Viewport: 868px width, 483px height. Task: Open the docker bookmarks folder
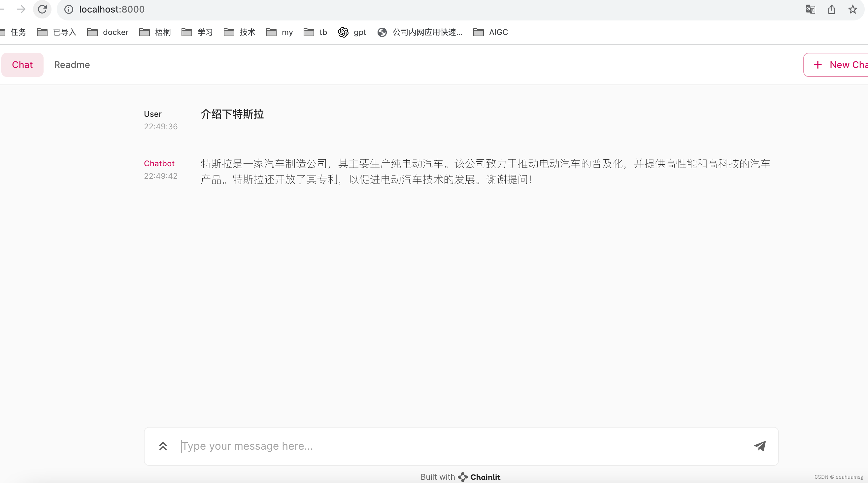[x=108, y=32]
